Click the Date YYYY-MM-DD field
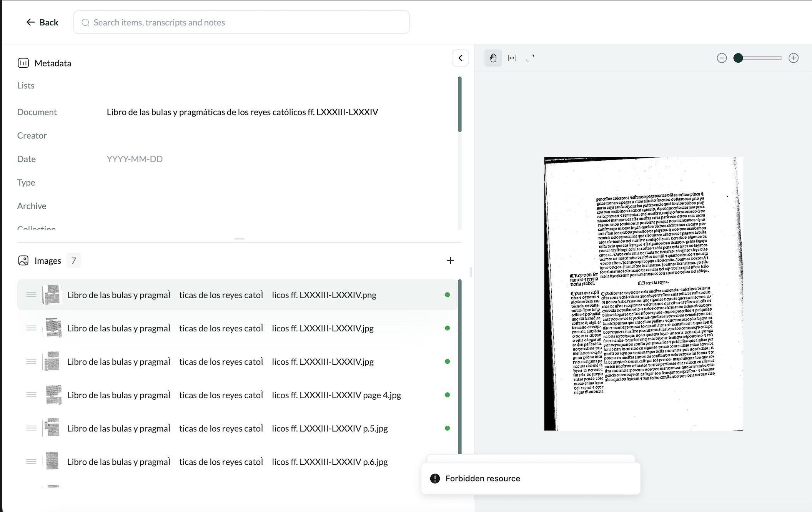 [135, 159]
